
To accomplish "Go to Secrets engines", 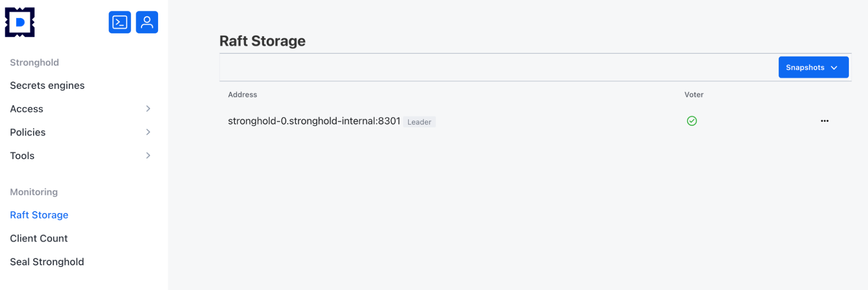I will tap(47, 85).
